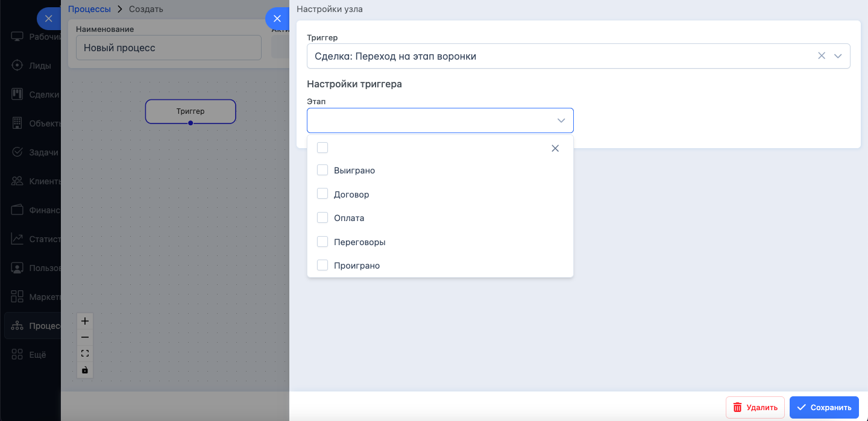The height and width of the screenshot is (421, 868).
Task: Collapse the Этап dropdown chevron
Action: 561,120
